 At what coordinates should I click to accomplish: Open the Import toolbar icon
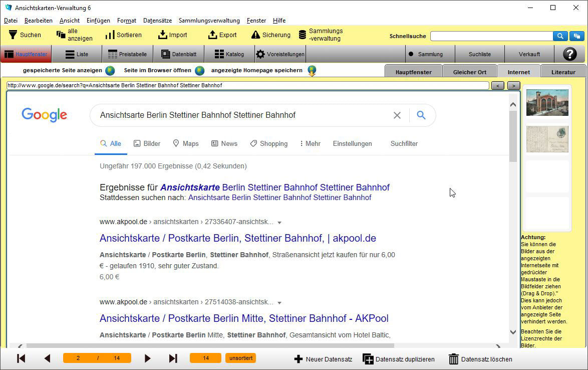click(x=162, y=35)
